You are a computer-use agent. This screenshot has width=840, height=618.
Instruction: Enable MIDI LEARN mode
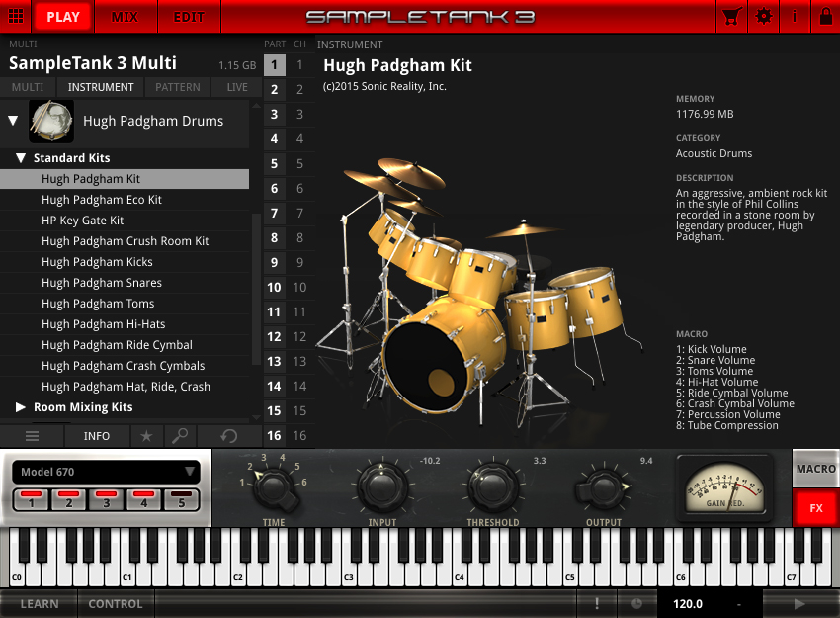40,603
